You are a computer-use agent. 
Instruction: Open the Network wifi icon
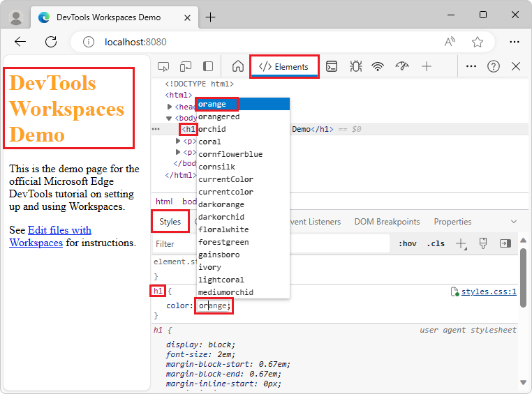(x=378, y=66)
